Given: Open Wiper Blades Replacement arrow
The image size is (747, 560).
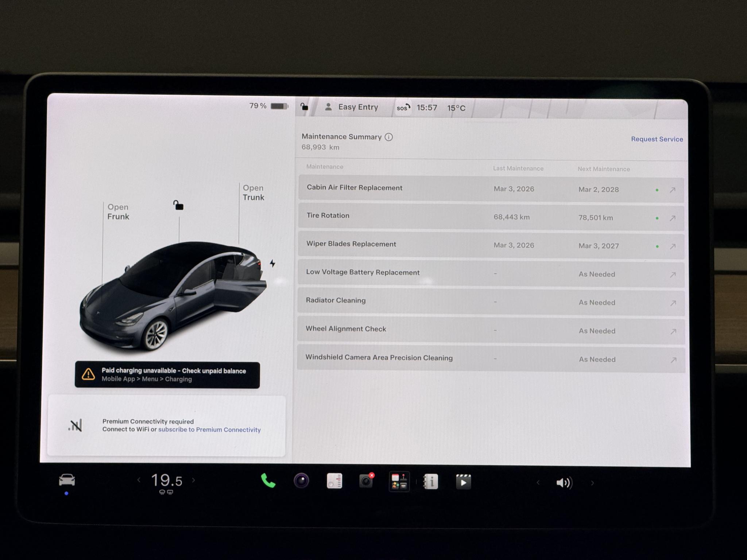Looking at the screenshot, I should tap(673, 246).
